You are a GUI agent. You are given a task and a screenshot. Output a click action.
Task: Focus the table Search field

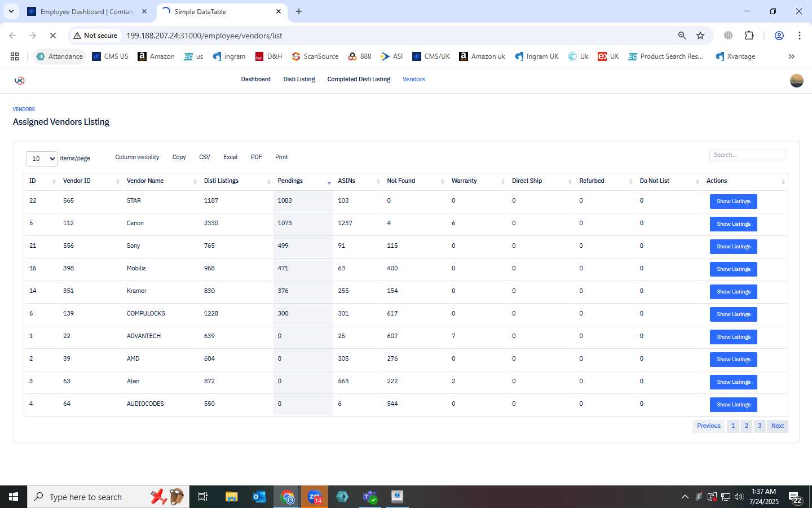tap(747, 155)
